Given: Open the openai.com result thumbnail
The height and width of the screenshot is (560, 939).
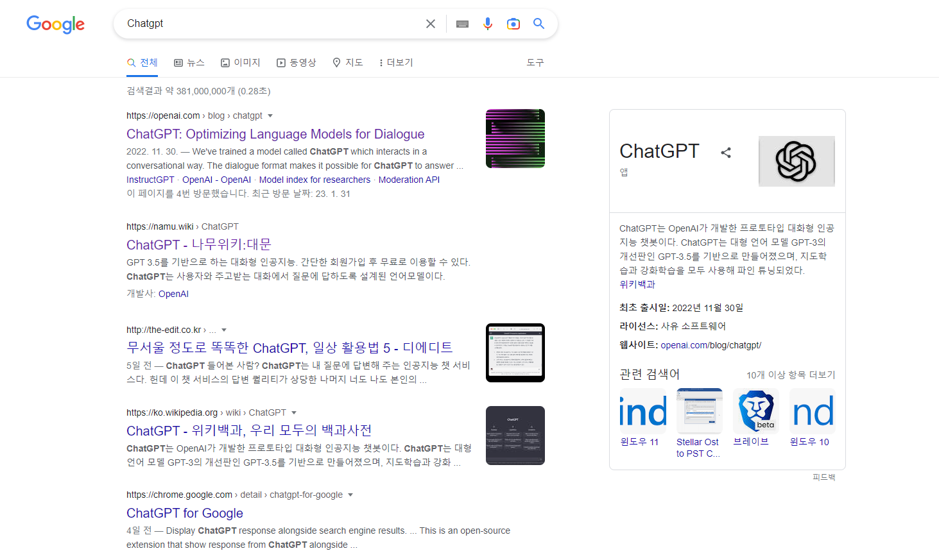Looking at the screenshot, I should (515, 139).
